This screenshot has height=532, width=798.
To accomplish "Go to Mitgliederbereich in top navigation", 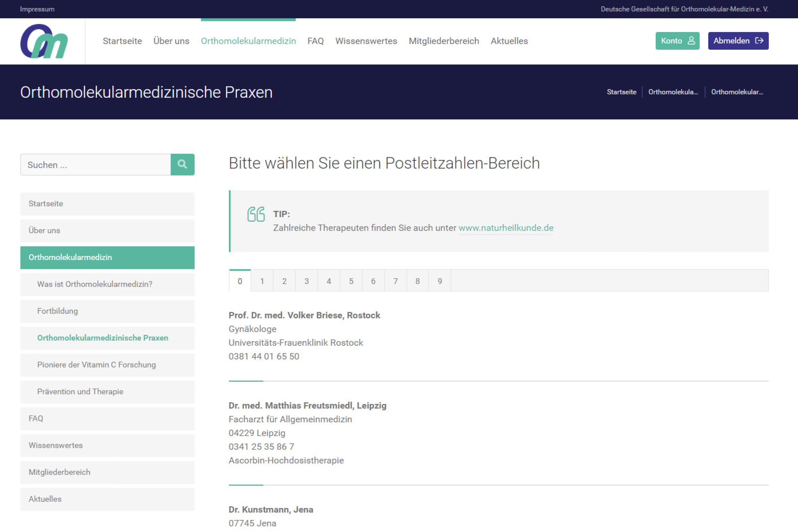I will pyautogui.click(x=444, y=41).
